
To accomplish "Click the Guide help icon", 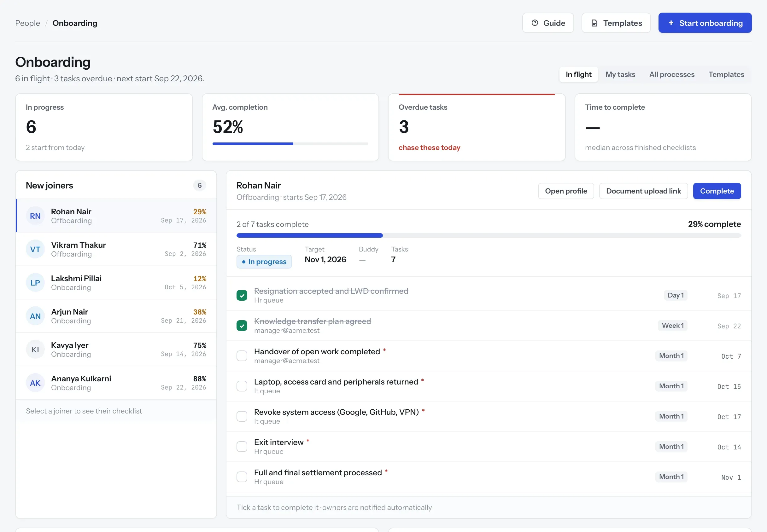I will (535, 23).
